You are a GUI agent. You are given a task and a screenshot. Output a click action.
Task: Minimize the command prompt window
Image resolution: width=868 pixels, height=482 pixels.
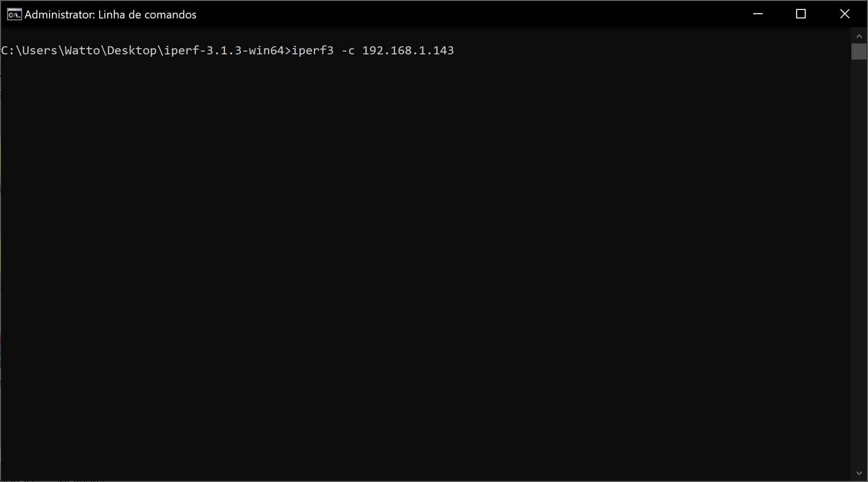click(x=758, y=14)
